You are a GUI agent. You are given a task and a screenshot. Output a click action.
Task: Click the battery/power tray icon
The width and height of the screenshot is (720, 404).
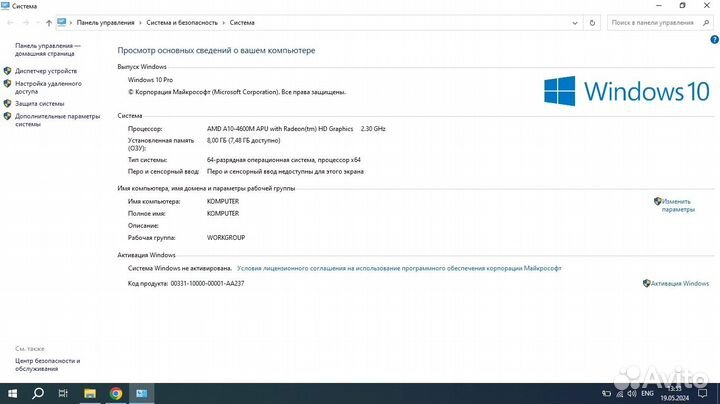(607, 394)
